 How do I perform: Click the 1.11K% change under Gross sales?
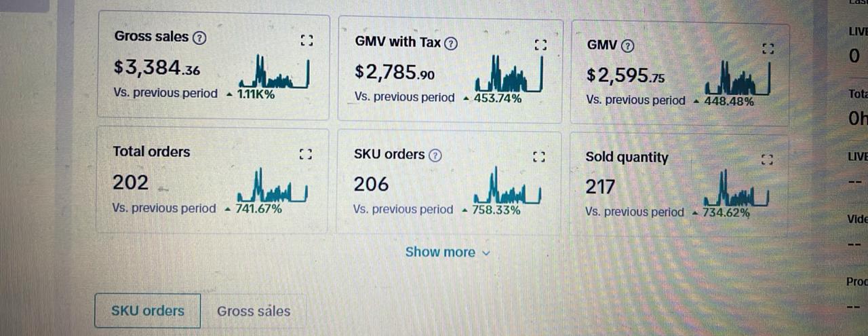(x=256, y=94)
